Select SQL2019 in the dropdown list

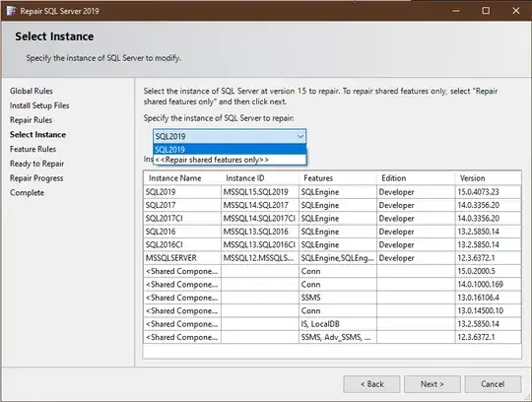click(x=230, y=149)
